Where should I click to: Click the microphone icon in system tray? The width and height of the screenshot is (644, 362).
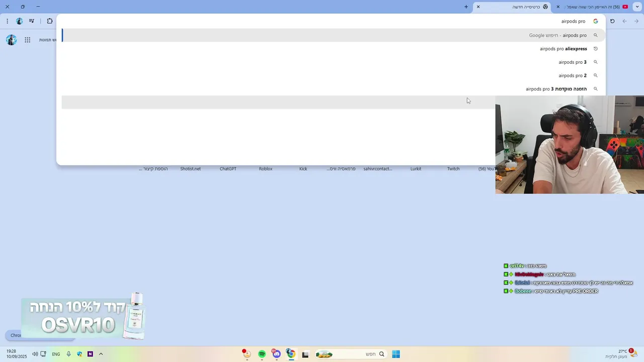69,354
